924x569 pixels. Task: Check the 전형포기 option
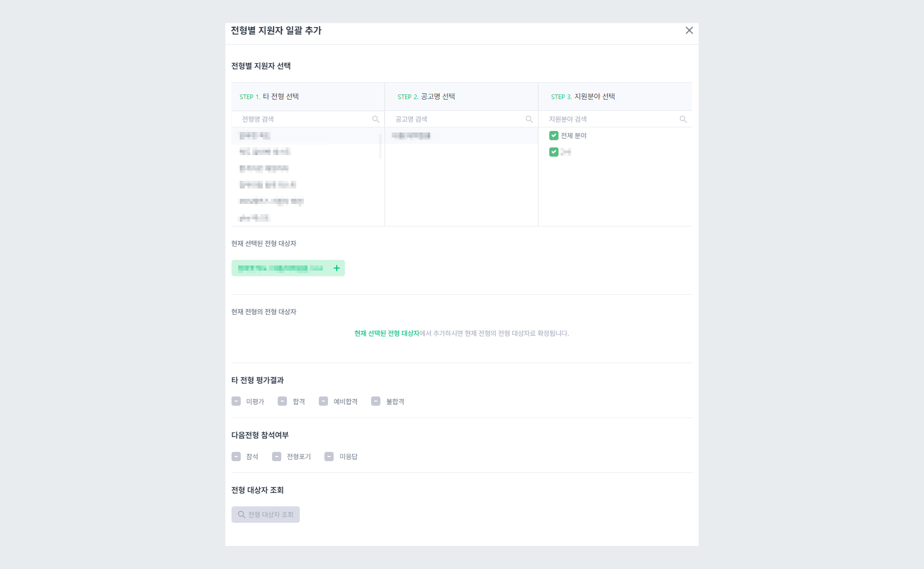[x=277, y=456]
